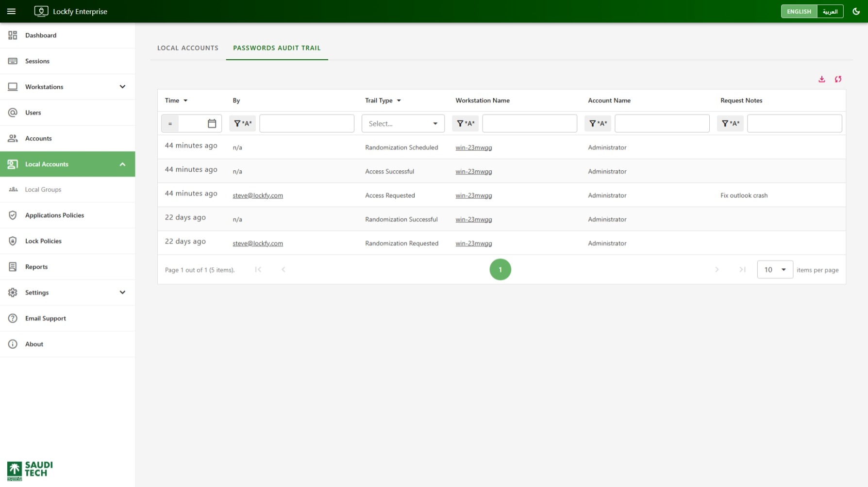Open win-23mwgg in Randomization Scheduled row

click(474, 147)
